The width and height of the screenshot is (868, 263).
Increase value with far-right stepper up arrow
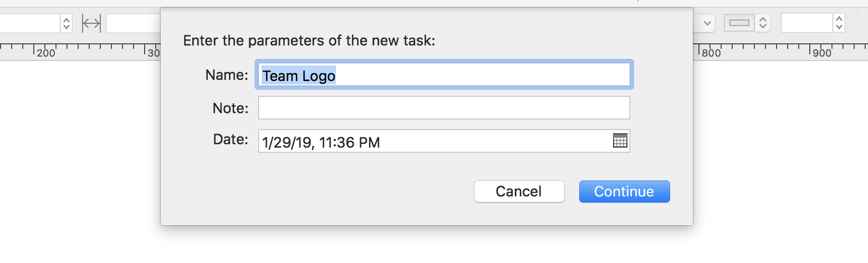tap(839, 19)
